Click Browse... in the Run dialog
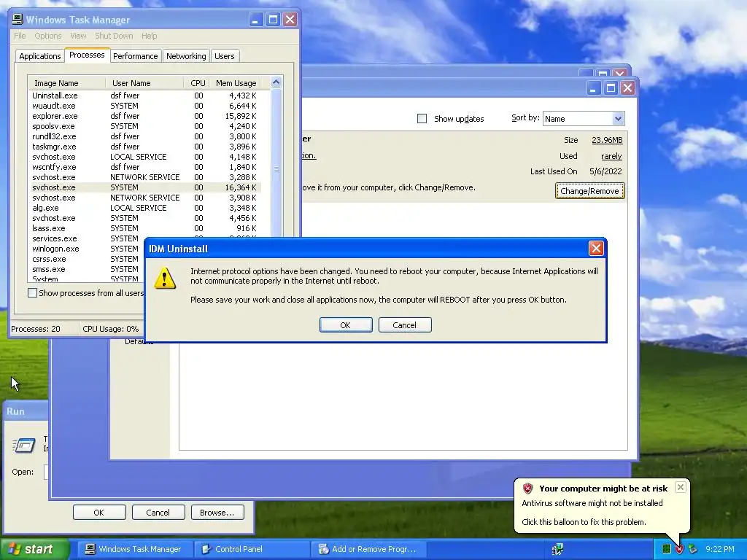 coord(217,513)
